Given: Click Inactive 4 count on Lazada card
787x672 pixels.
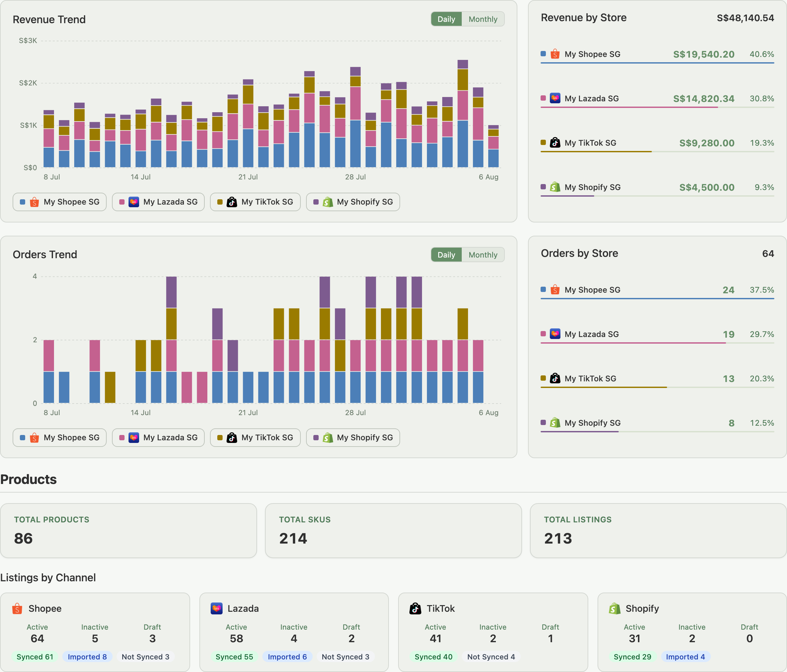Looking at the screenshot, I should pos(294,639).
